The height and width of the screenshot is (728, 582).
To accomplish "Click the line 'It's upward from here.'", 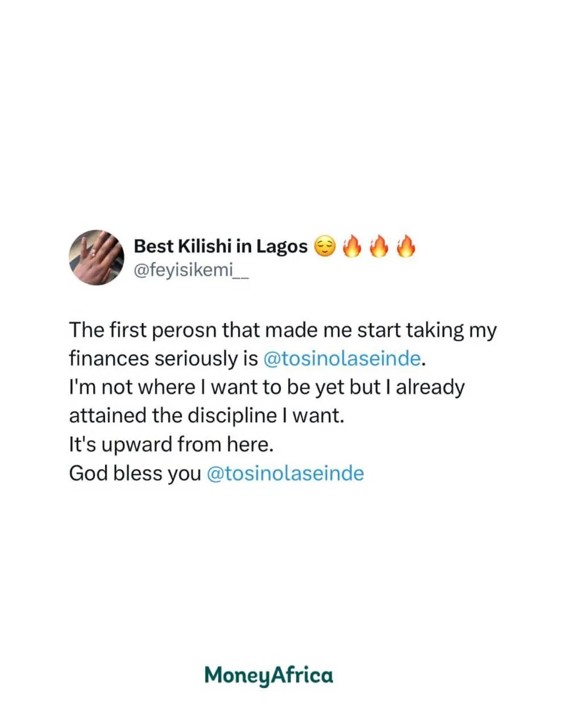I will tap(172, 445).
